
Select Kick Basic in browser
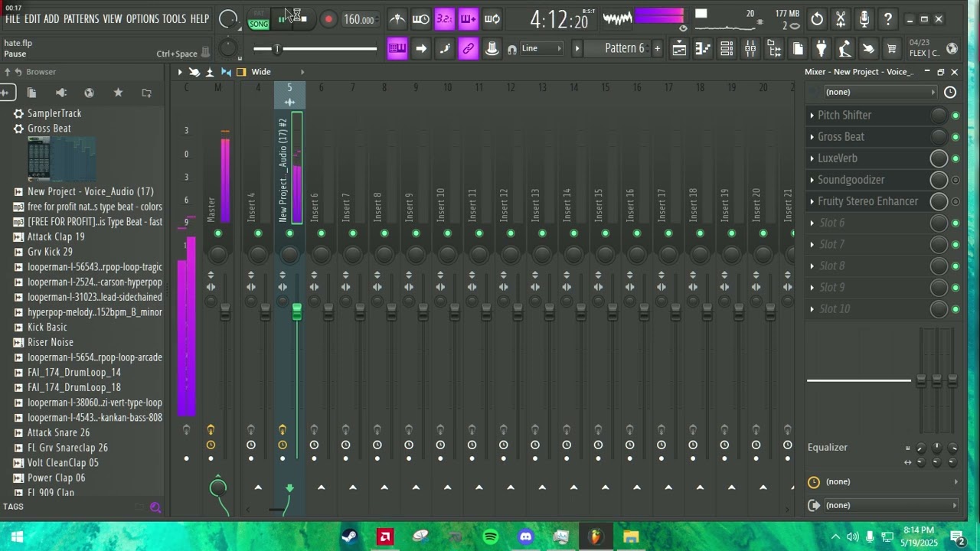pos(47,327)
